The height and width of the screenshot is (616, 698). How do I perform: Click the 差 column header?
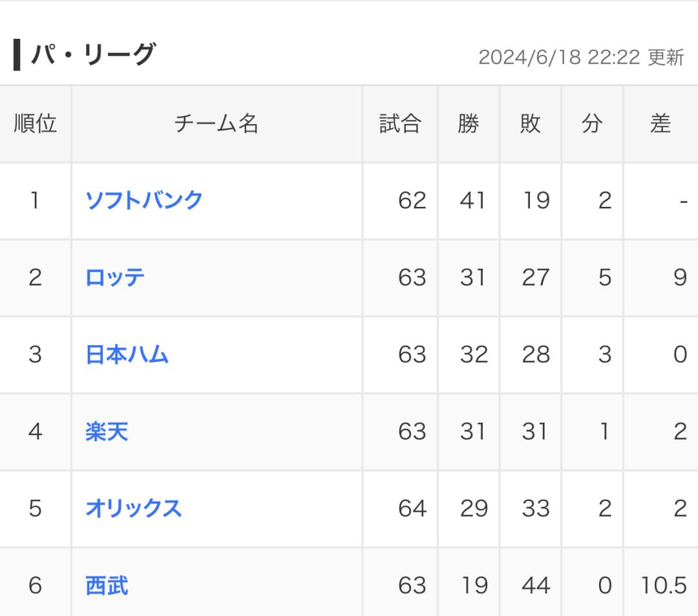tap(661, 123)
